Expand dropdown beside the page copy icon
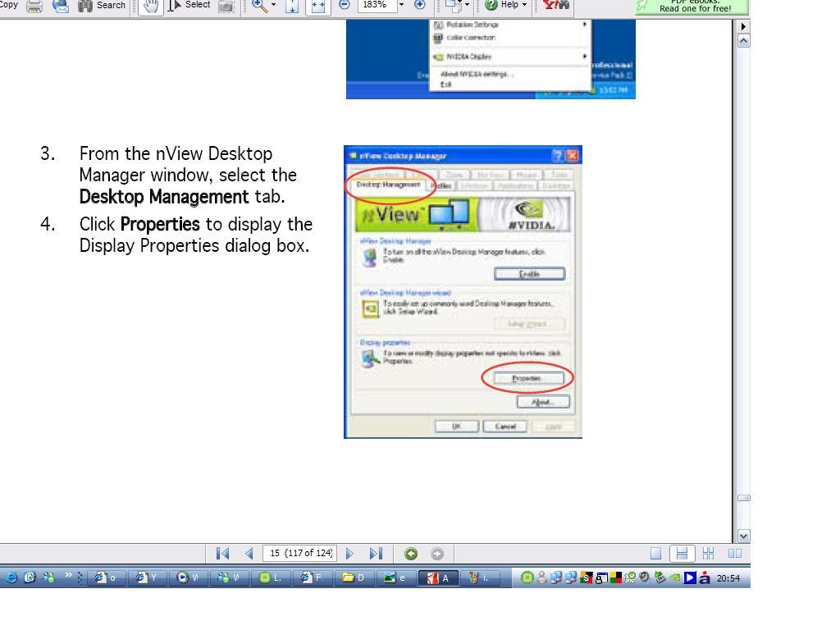 pyautogui.click(x=467, y=6)
